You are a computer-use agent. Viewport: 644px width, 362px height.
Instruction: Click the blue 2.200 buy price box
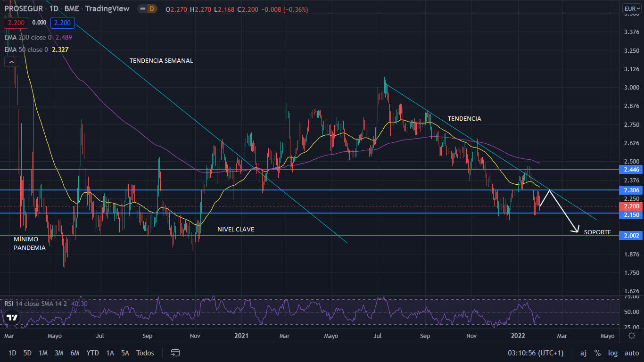[x=63, y=22]
